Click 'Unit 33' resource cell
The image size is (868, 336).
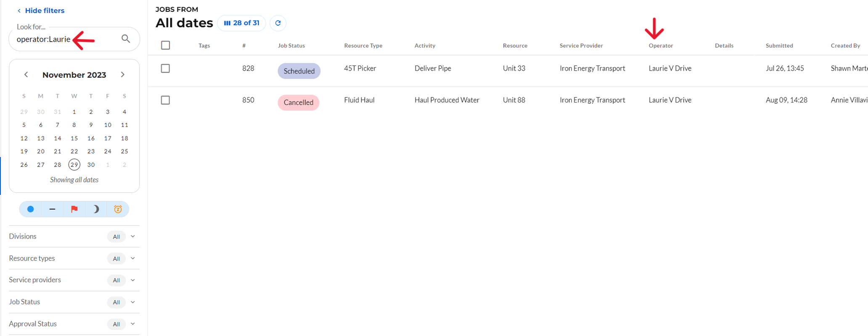pos(514,68)
